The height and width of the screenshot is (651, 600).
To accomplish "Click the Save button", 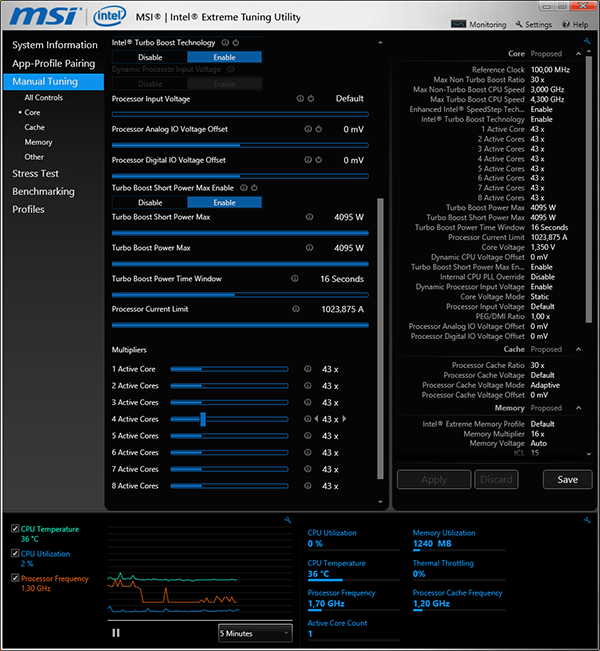I will point(567,480).
